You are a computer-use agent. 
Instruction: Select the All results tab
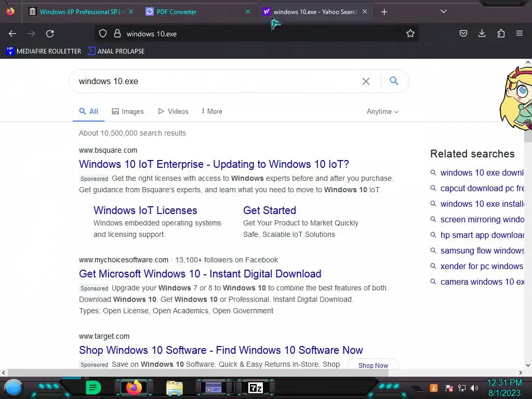(88, 111)
